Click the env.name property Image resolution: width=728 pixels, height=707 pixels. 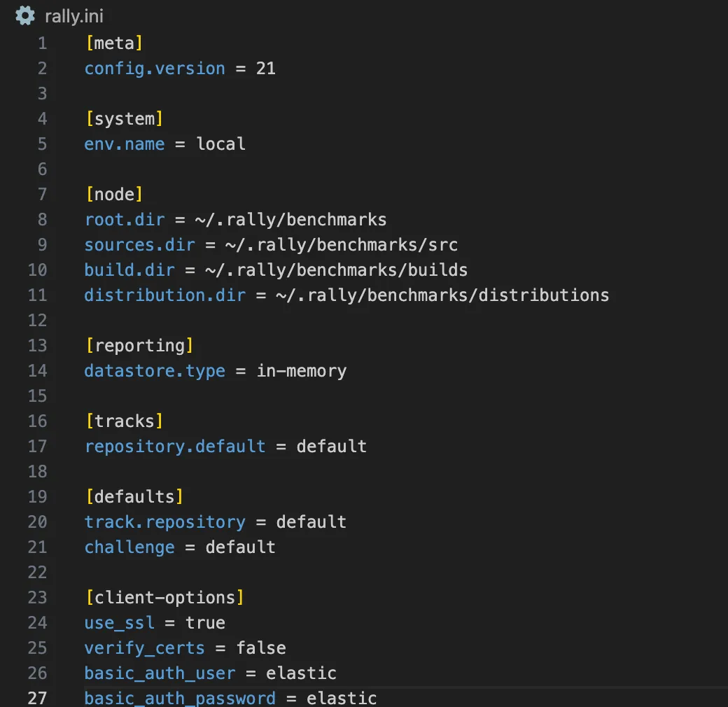point(125,143)
